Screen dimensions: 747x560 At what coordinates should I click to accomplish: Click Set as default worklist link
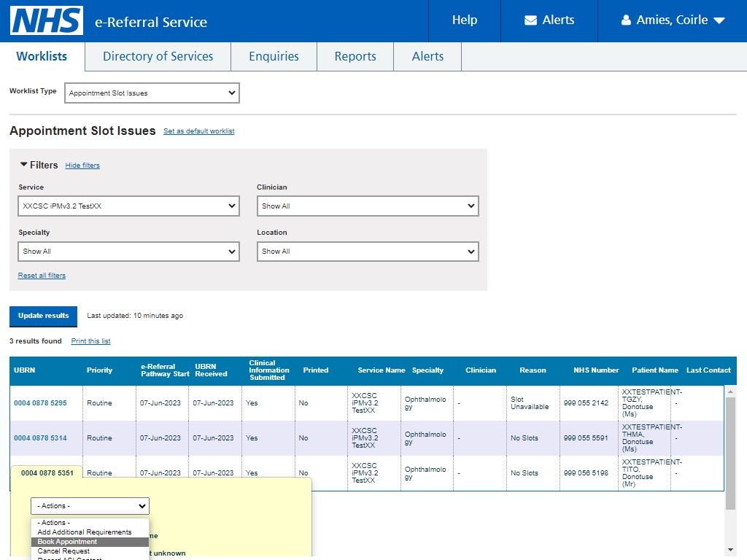click(198, 131)
